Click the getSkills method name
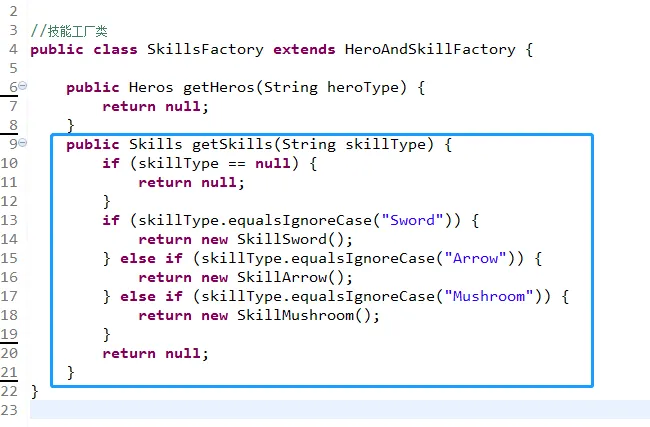650x427 pixels. point(232,144)
